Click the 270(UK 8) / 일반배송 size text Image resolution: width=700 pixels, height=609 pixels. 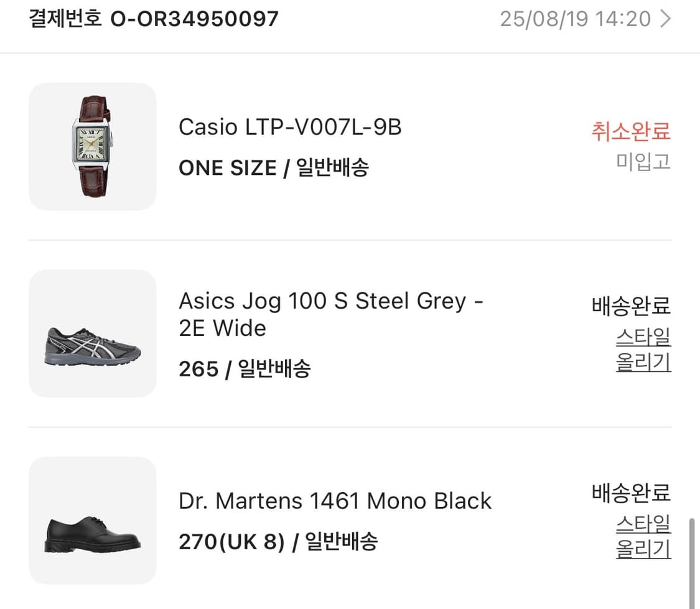(x=278, y=542)
